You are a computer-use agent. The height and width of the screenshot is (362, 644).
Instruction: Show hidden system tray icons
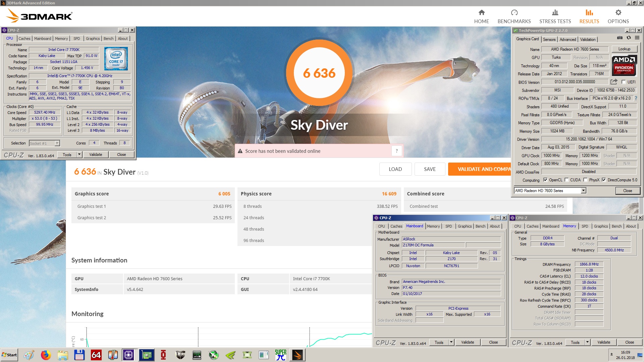(x=611, y=354)
